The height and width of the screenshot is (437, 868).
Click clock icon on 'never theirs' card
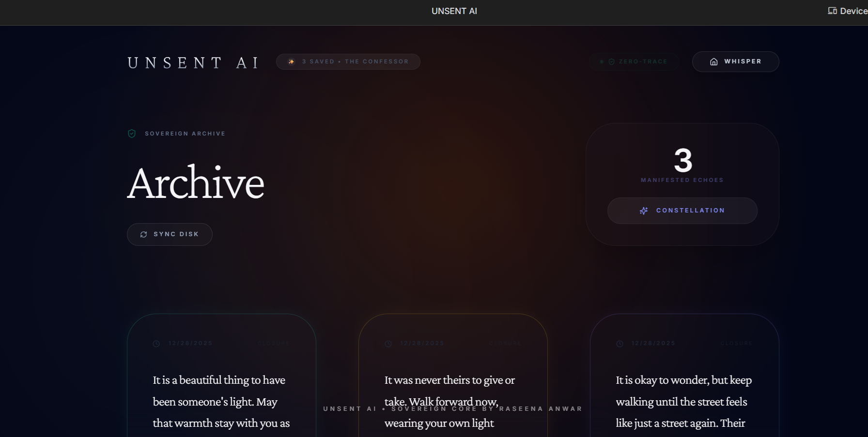pos(388,344)
